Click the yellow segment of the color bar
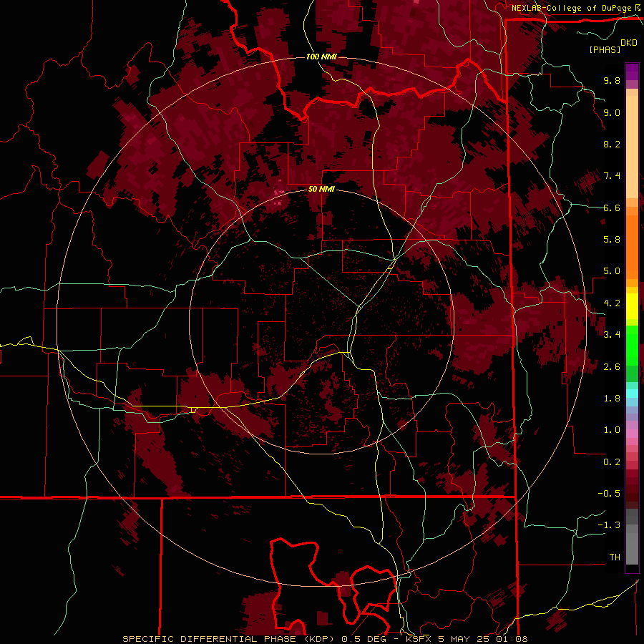This screenshot has height=644, width=644. click(x=632, y=306)
